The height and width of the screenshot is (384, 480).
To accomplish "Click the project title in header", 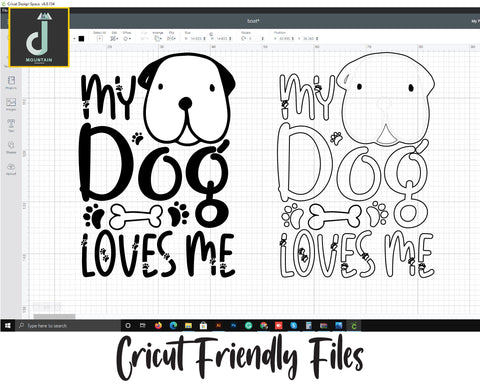I will tap(253, 21).
